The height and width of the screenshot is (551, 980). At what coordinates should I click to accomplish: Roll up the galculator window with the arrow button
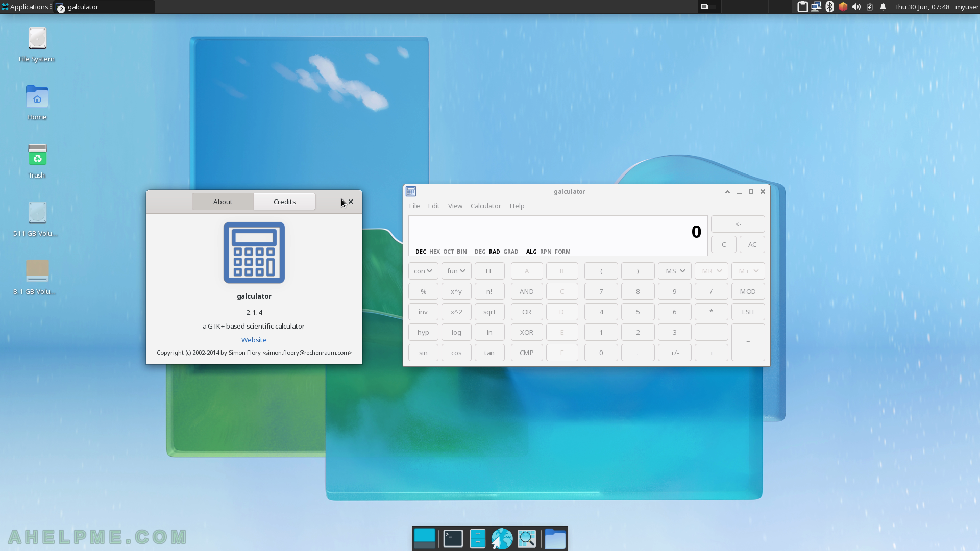click(727, 192)
